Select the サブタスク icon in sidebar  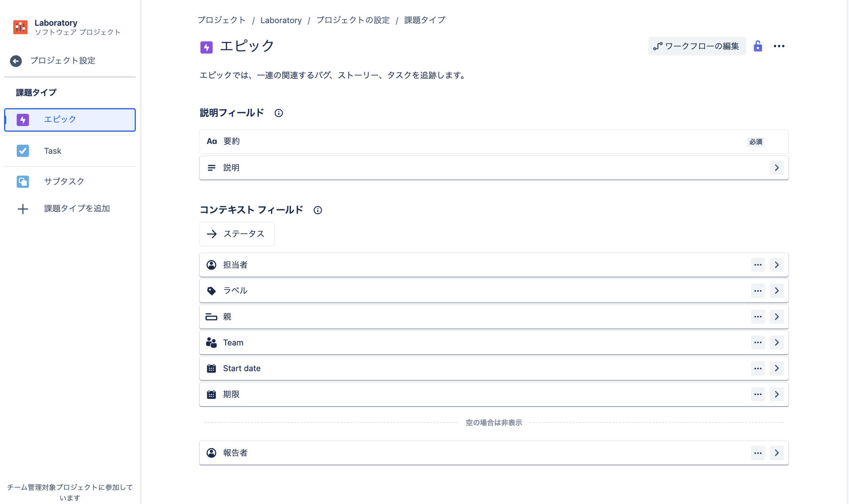click(22, 181)
